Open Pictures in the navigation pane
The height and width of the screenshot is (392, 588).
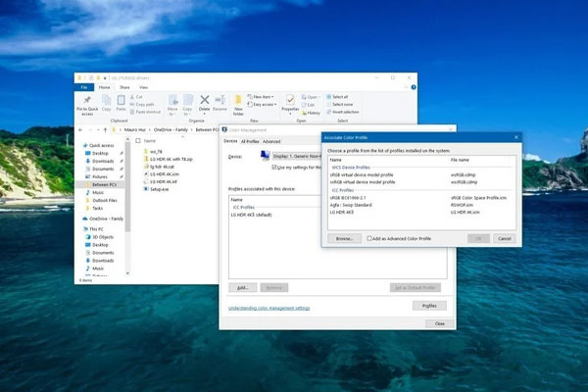(x=100, y=176)
